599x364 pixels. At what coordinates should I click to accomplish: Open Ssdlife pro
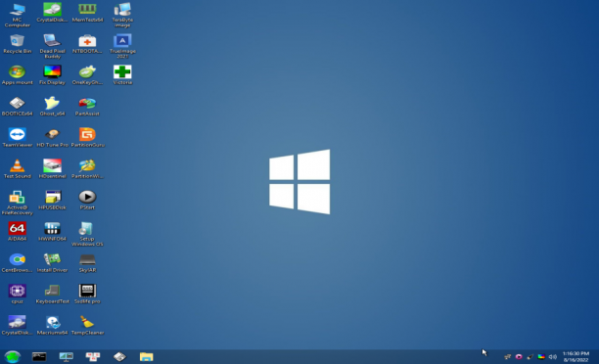(x=87, y=295)
